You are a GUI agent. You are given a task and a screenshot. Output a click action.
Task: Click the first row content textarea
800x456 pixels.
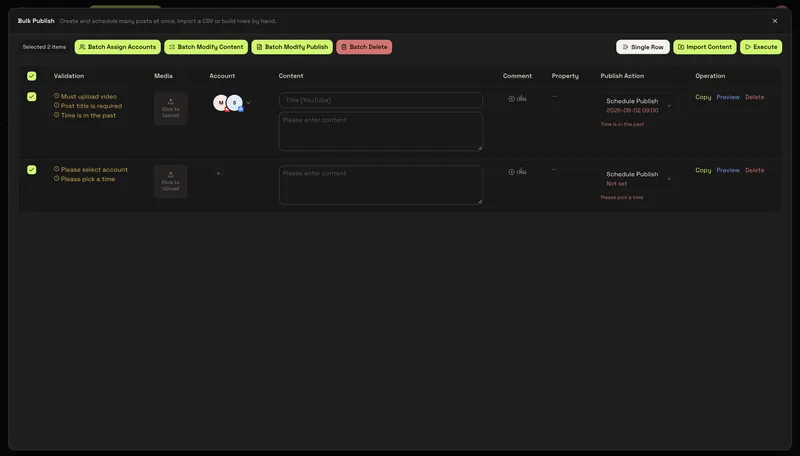pyautogui.click(x=381, y=132)
